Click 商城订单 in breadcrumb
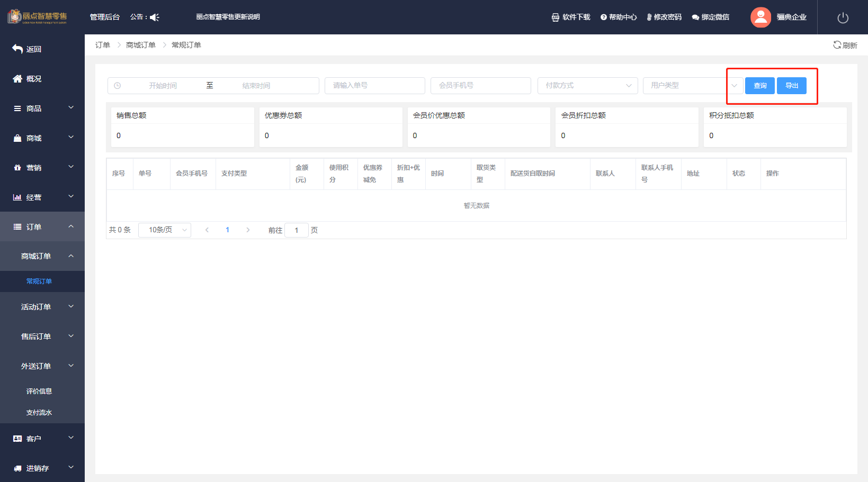The image size is (868, 482). [141, 45]
